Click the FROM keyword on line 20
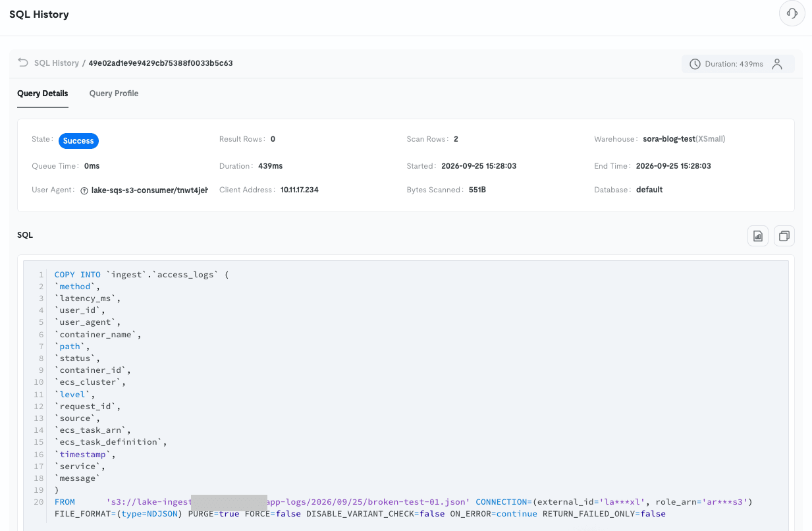812x531 pixels. [x=65, y=502]
